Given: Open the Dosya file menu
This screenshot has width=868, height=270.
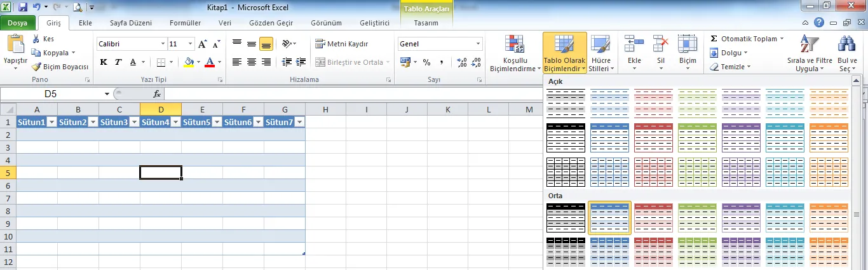Looking at the screenshot, I should point(17,23).
